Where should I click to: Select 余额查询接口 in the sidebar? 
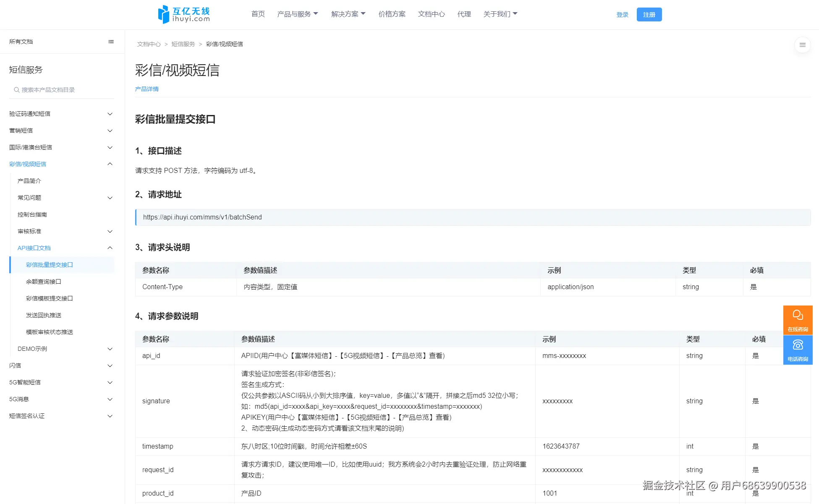point(44,282)
